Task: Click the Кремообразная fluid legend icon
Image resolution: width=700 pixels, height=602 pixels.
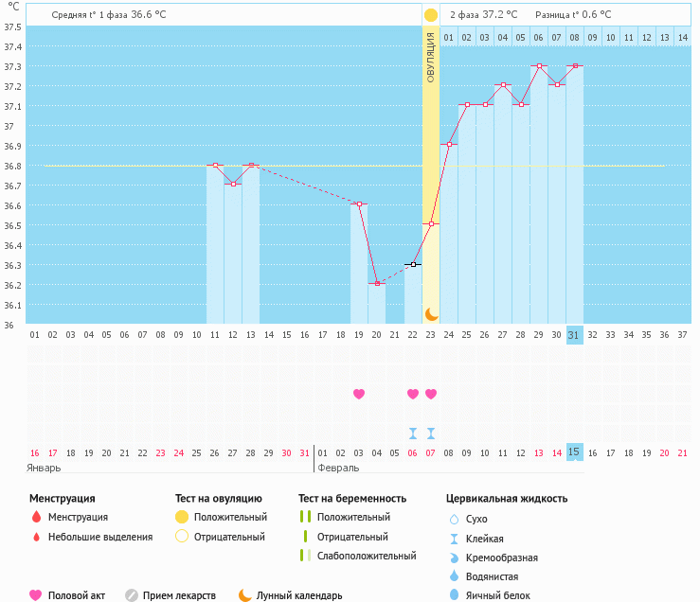Action: tap(454, 558)
